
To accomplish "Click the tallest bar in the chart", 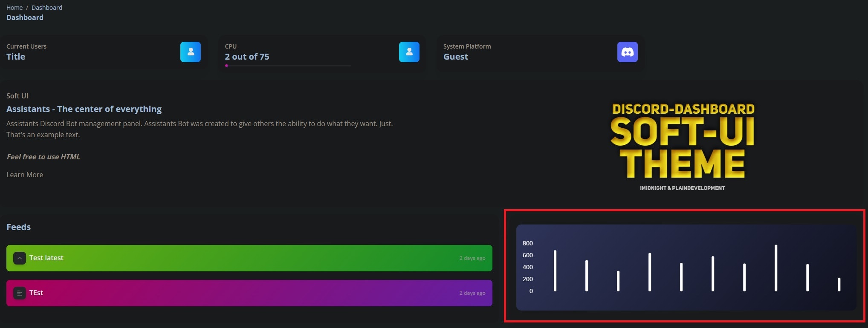I will (776, 268).
